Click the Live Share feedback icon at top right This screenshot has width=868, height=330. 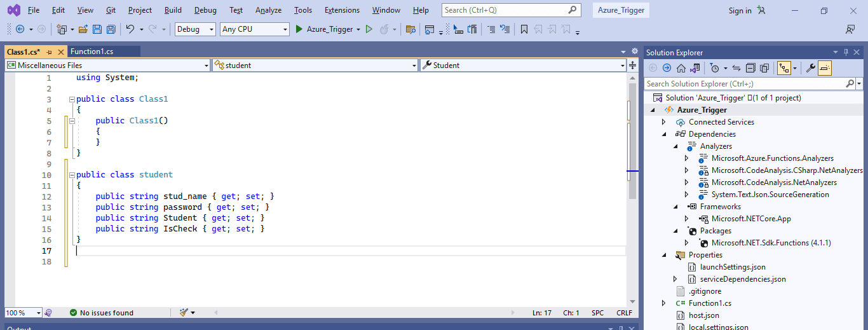[x=850, y=29]
